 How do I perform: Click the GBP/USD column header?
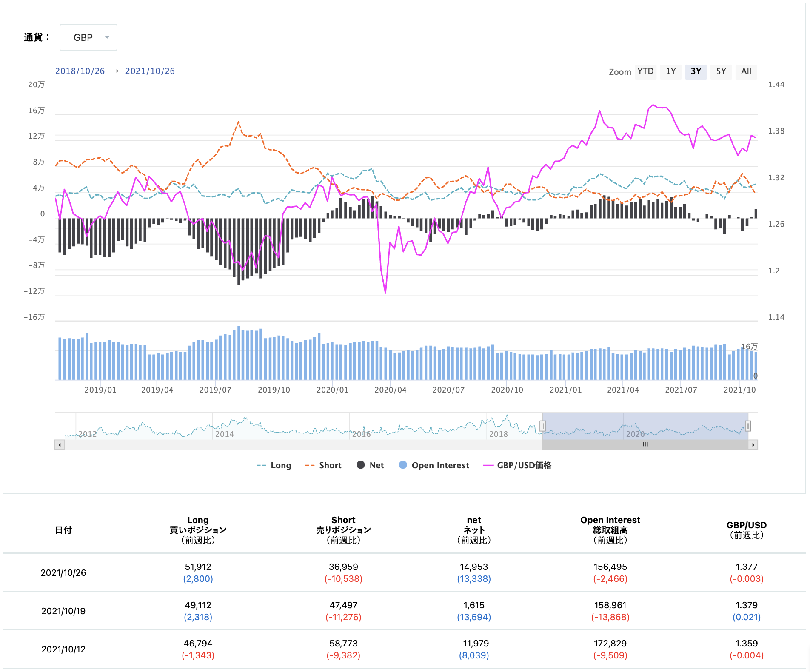tap(747, 530)
